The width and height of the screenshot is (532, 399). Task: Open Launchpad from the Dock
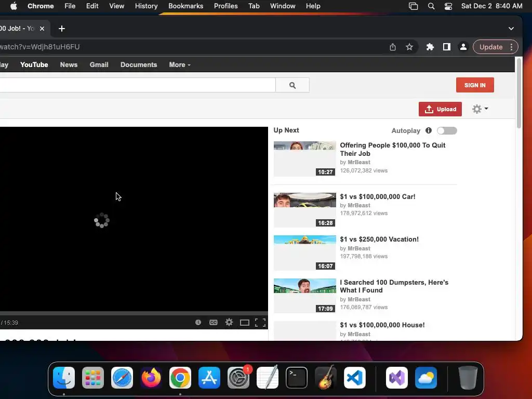pyautogui.click(x=93, y=378)
